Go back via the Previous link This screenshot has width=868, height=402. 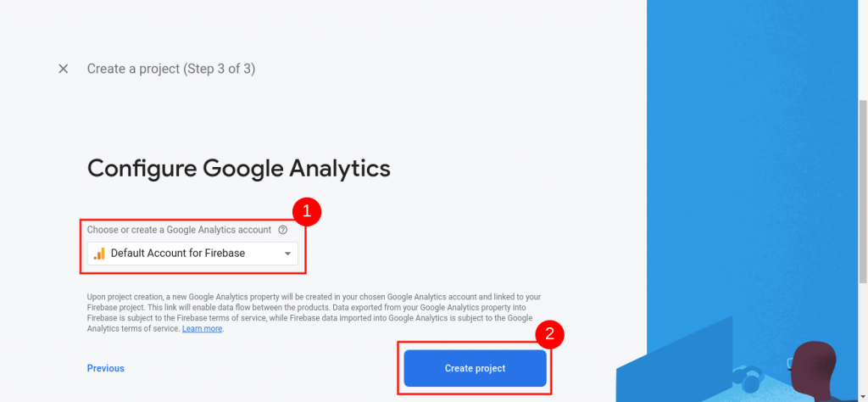pos(106,368)
